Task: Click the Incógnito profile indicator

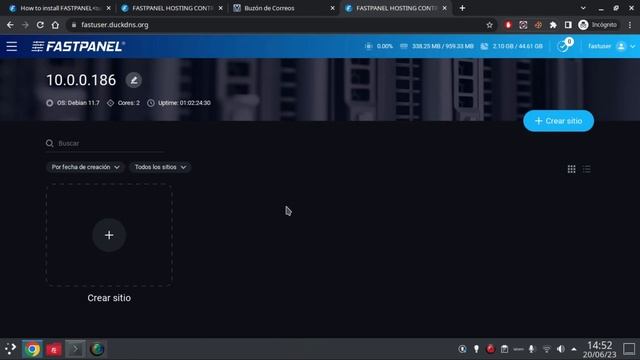Action: tap(598, 25)
